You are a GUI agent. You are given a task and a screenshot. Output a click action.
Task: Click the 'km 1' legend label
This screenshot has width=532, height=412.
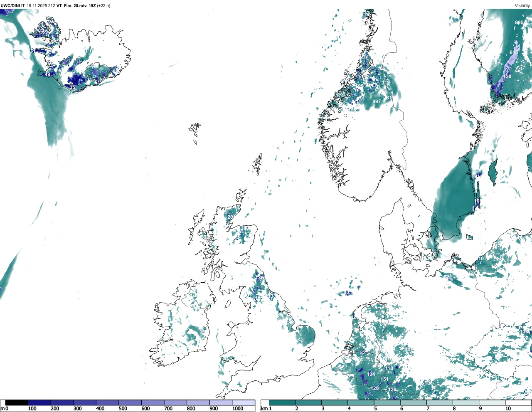coord(266,409)
